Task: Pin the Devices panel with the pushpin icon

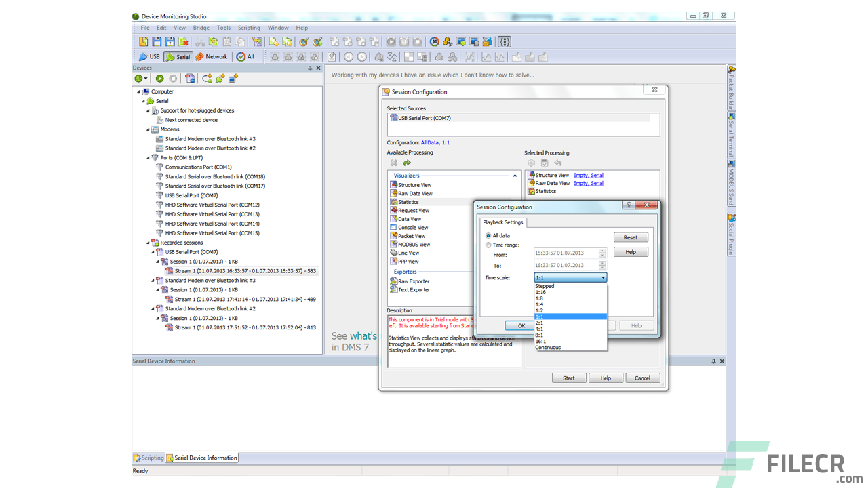Action: [310, 68]
